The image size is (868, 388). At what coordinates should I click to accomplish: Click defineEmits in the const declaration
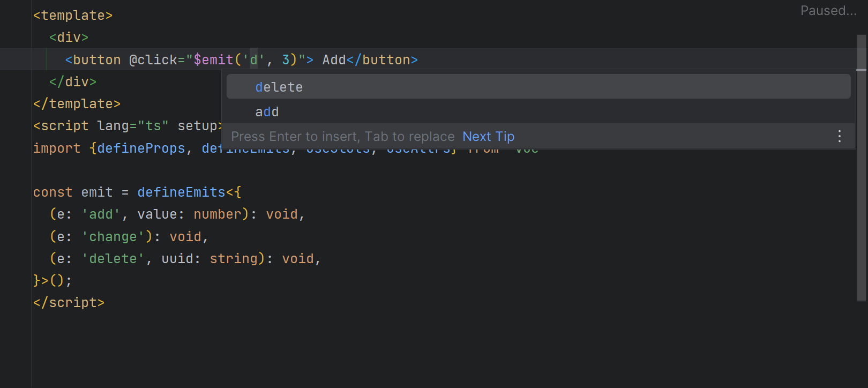pyautogui.click(x=181, y=192)
